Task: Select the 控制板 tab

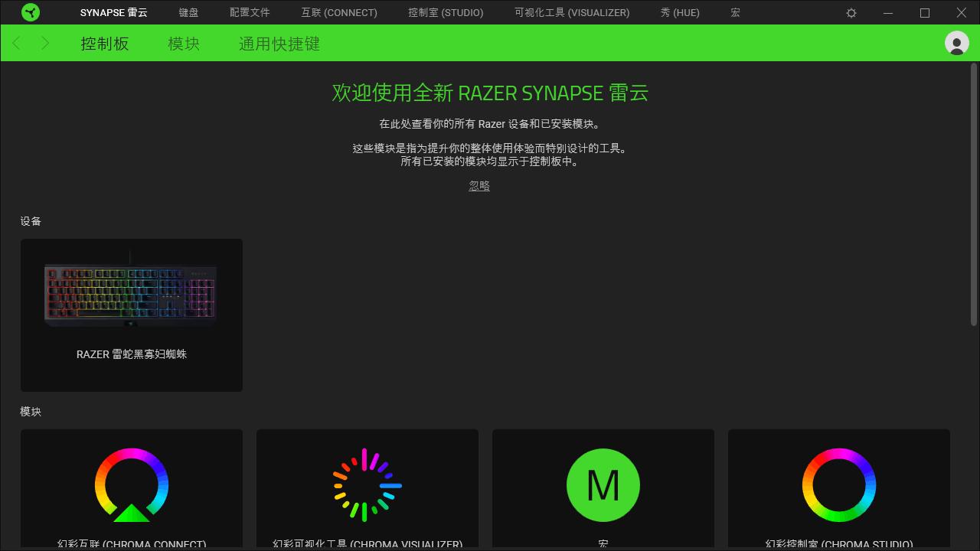Action: point(104,44)
